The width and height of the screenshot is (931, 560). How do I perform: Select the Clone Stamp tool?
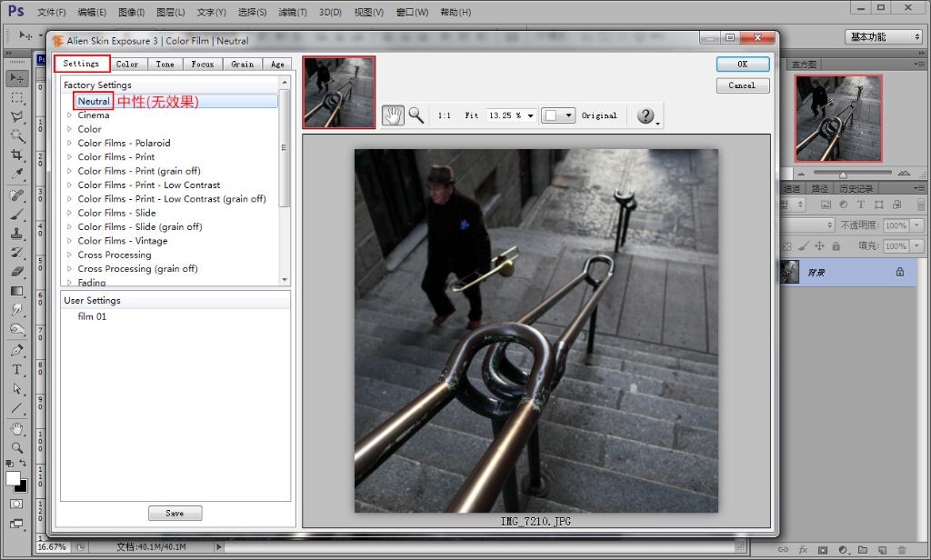16,233
